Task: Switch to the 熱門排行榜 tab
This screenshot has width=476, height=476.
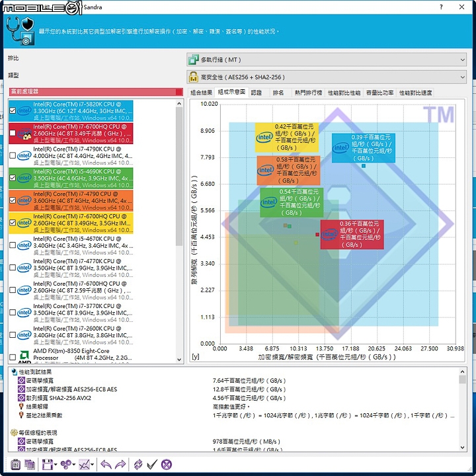Action: point(308,93)
